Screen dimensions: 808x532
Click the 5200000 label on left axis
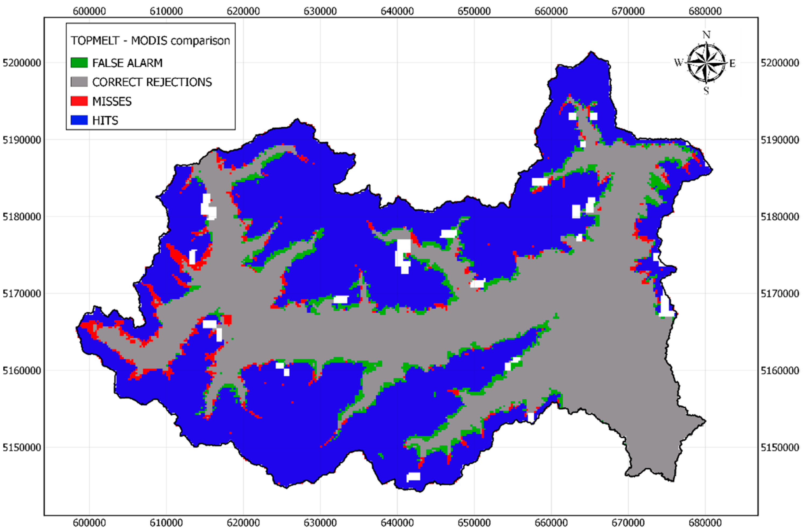point(22,63)
